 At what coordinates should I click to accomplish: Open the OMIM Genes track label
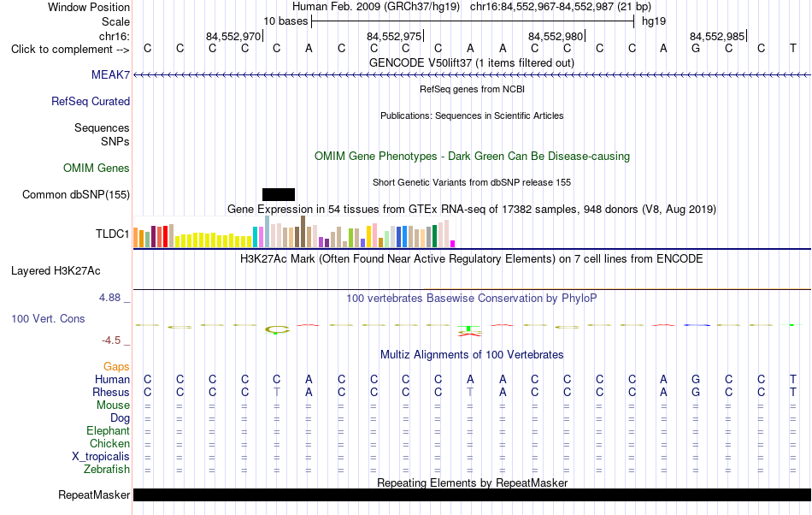coord(97,169)
